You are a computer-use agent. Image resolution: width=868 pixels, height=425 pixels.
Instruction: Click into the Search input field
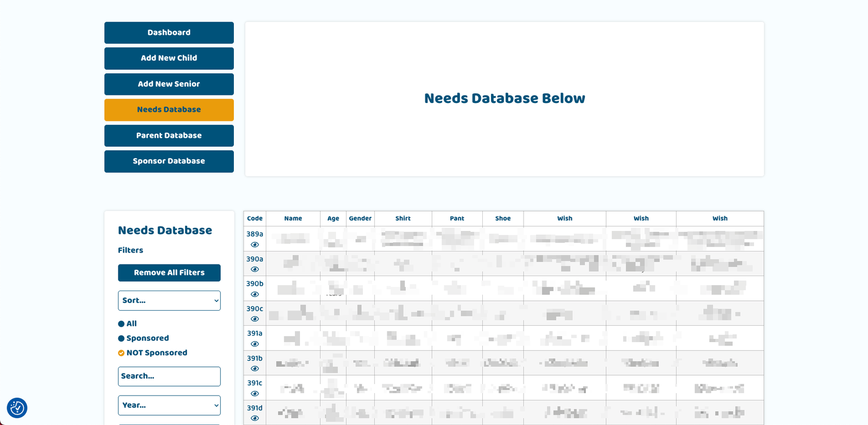coord(169,376)
